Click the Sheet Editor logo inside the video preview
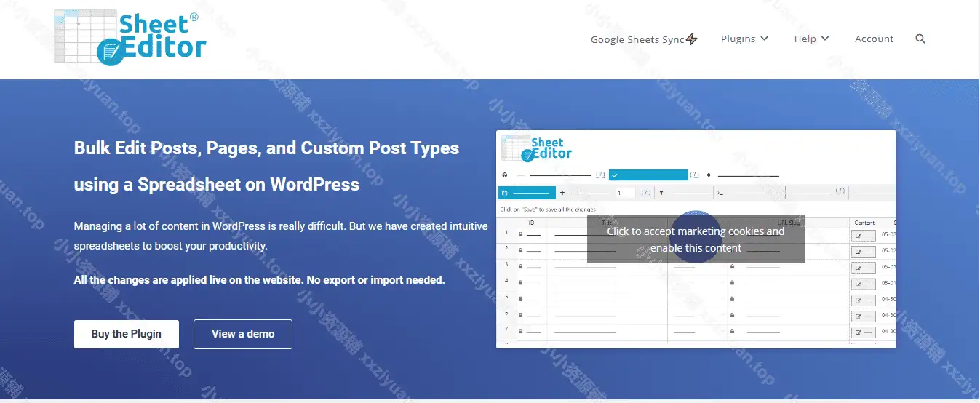This screenshot has height=403, width=980. pyautogui.click(x=537, y=148)
